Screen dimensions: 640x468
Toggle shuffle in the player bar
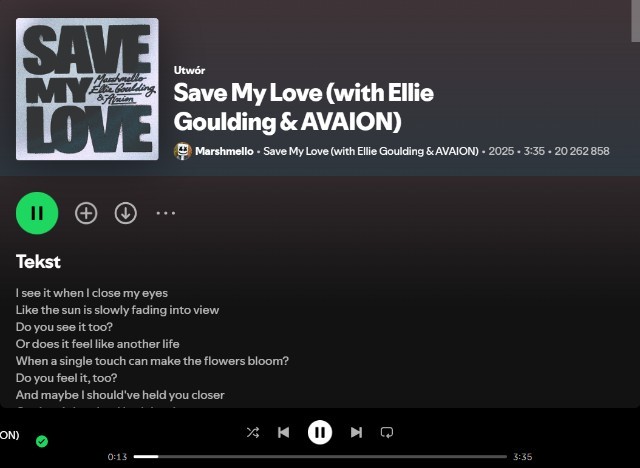click(253, 432)
